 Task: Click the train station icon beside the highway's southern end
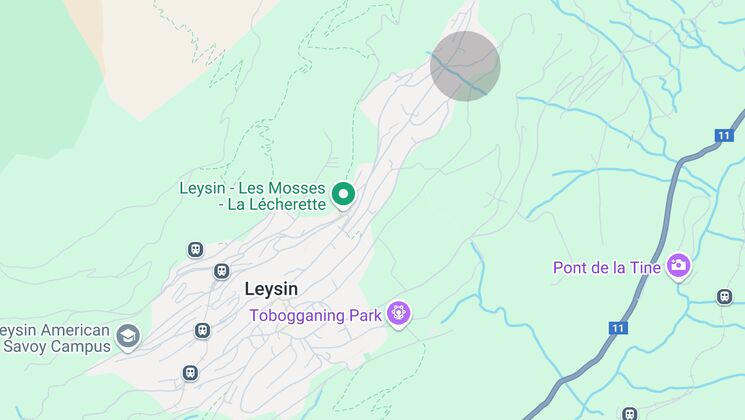[x=630, y=414]
